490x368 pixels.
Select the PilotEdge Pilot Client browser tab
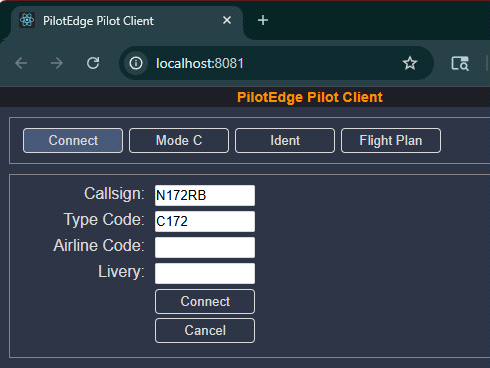point(127,22)
